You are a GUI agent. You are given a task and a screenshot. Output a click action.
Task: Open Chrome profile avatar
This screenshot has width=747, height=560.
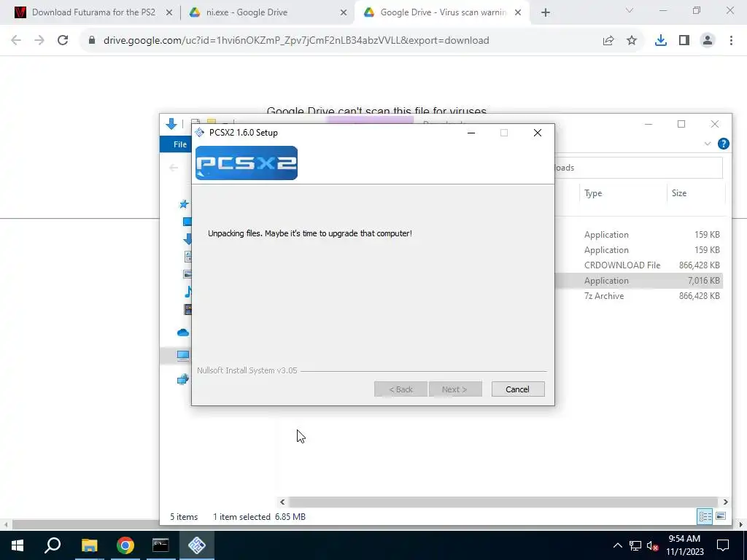coord(708,41)
